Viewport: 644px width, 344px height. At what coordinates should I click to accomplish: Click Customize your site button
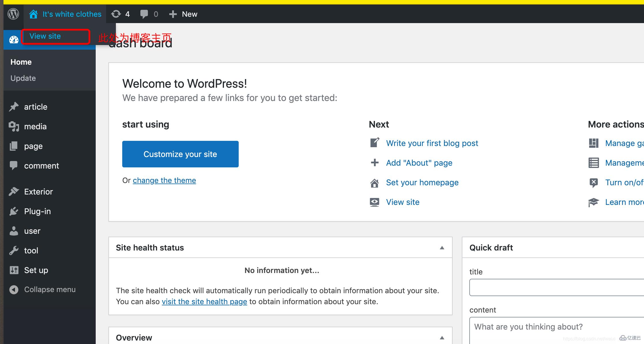click(x=180, y=154)
